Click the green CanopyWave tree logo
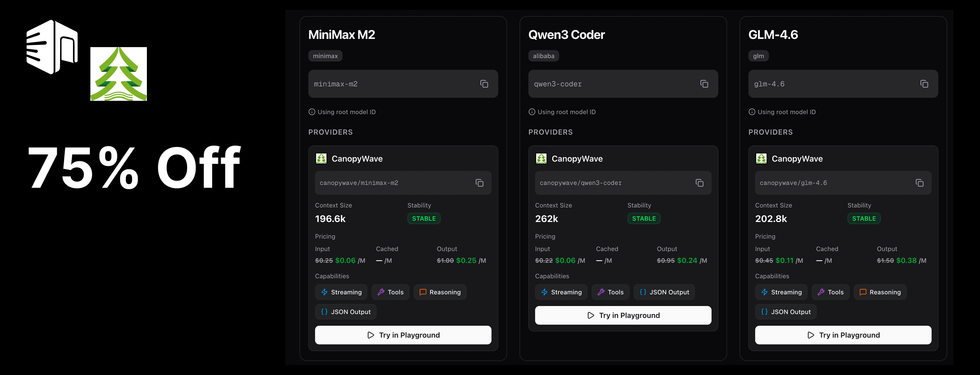Viewport: 980px width, 375px height. 118,74
